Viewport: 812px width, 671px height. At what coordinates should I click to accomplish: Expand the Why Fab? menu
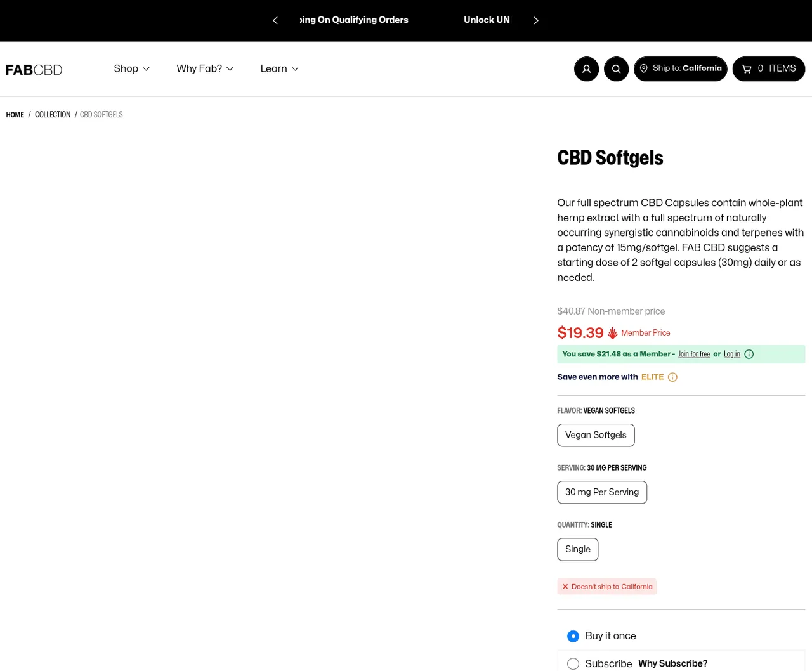coord(205,68)
